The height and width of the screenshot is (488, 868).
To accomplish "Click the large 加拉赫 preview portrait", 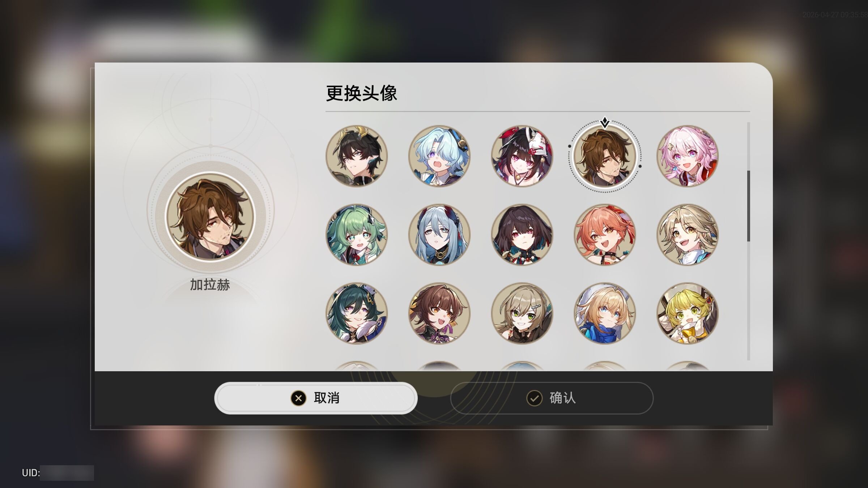I will click(x=210, y=216).
